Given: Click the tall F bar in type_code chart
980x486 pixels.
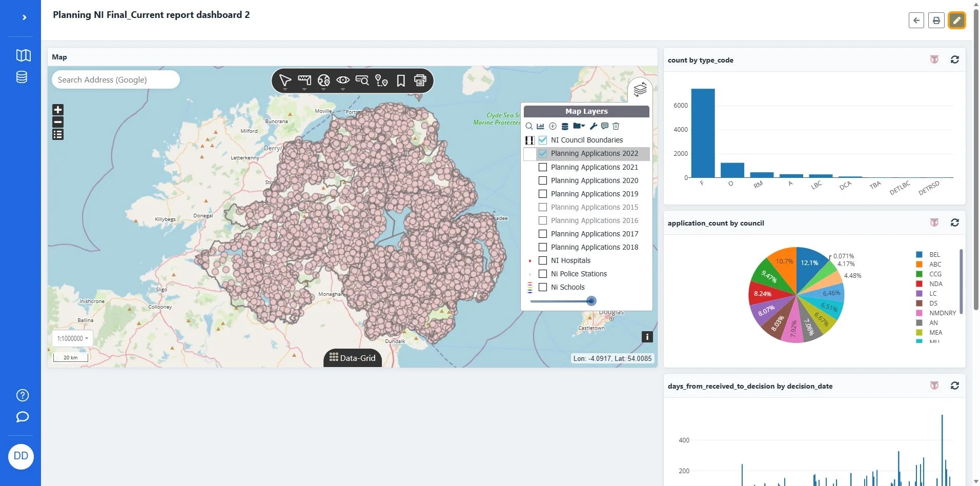Looking at the screenshot, I should click(x=703, y=133).
